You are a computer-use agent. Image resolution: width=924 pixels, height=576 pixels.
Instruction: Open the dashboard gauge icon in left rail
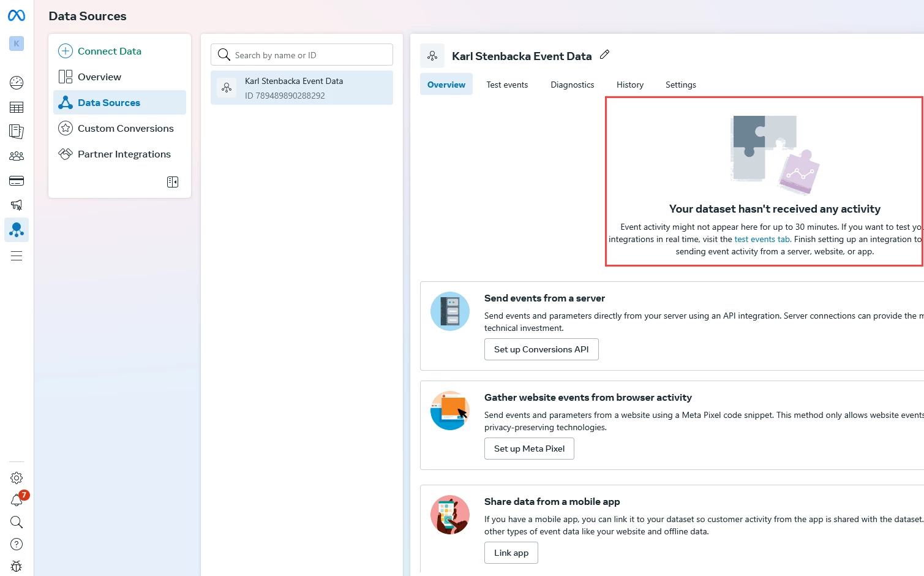click(17, 82)
